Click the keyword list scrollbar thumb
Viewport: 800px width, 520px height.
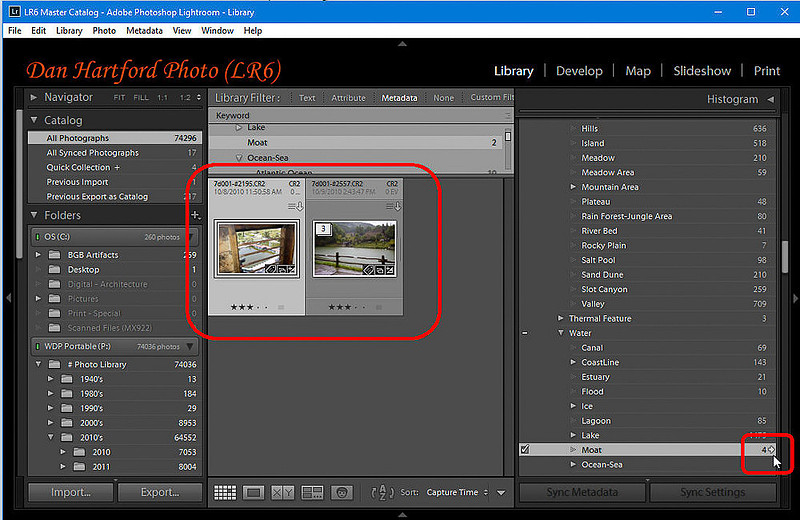(786, 257)
